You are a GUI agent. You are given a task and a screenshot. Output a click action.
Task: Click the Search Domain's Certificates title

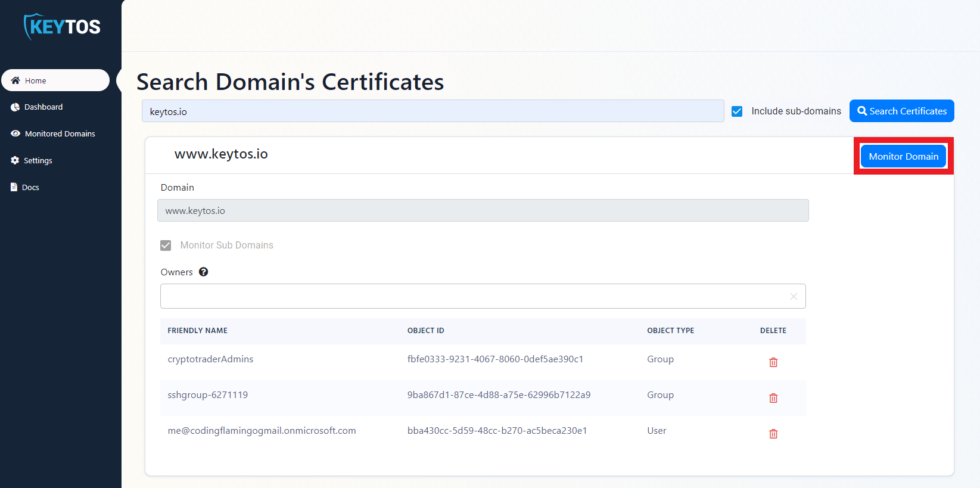[x=290, y=82]
